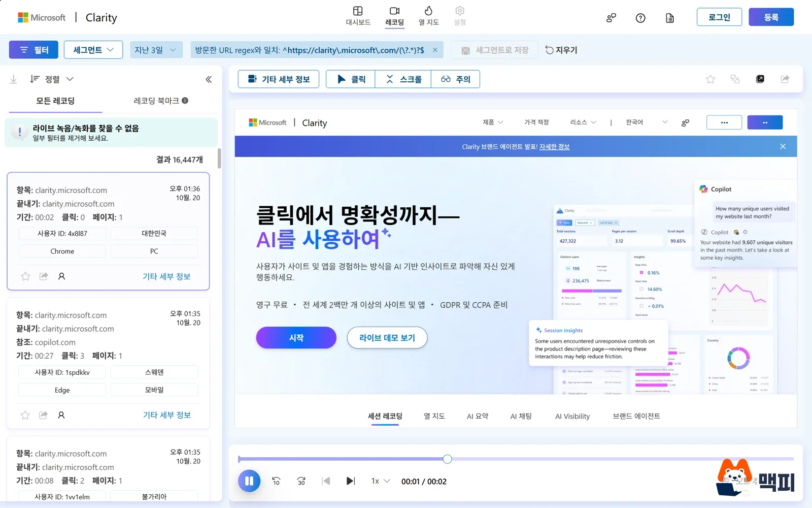812x508 pixels.
Task: Open the help question mark icon
Action: point(640,18)
